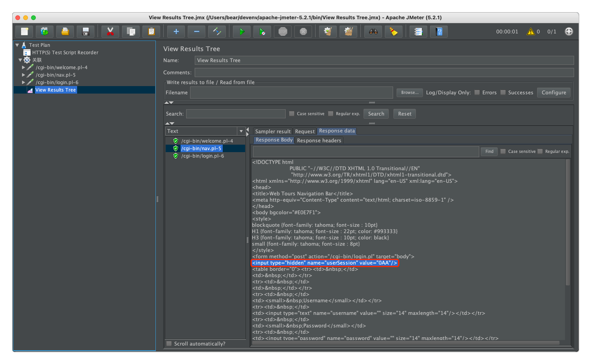591x364 pixels.
Task: Open the Response headers sub-tab
Action: 319,140
